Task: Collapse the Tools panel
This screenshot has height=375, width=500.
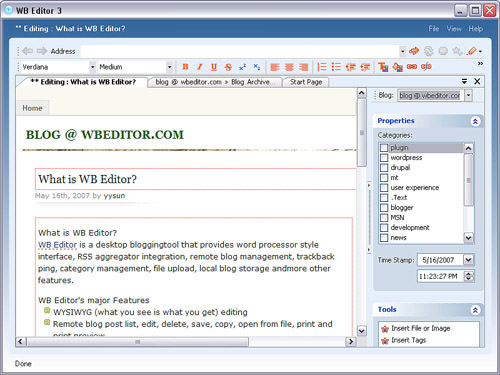Action: (475, 310)
